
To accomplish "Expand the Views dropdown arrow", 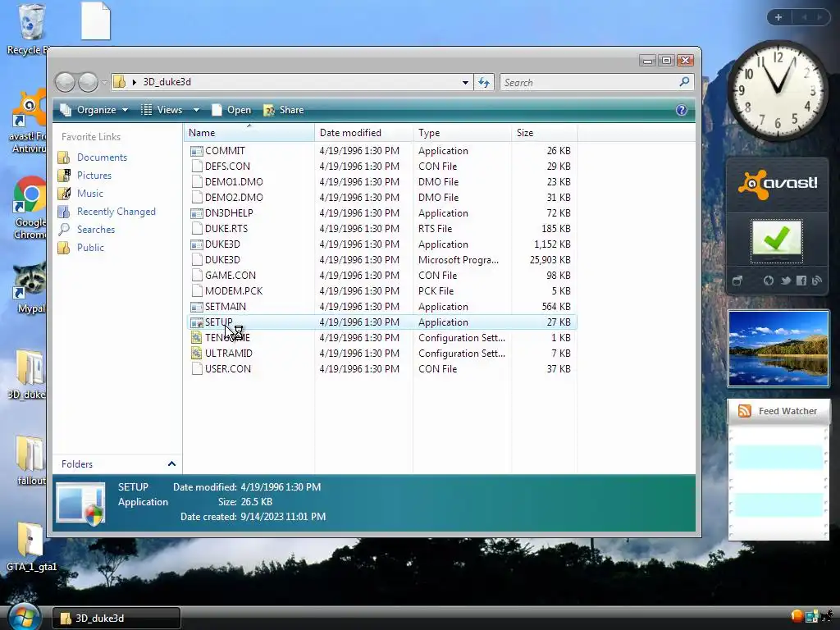I will 196,110.
